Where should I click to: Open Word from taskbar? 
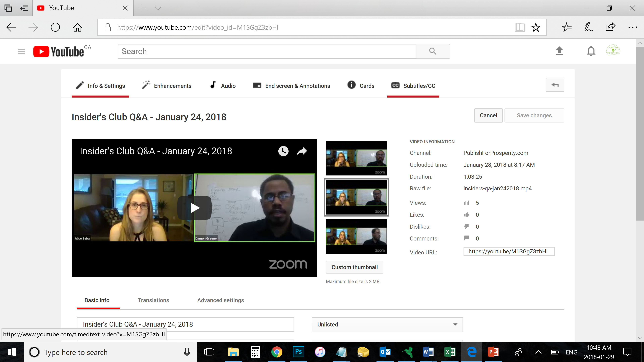tap(428, 352)
